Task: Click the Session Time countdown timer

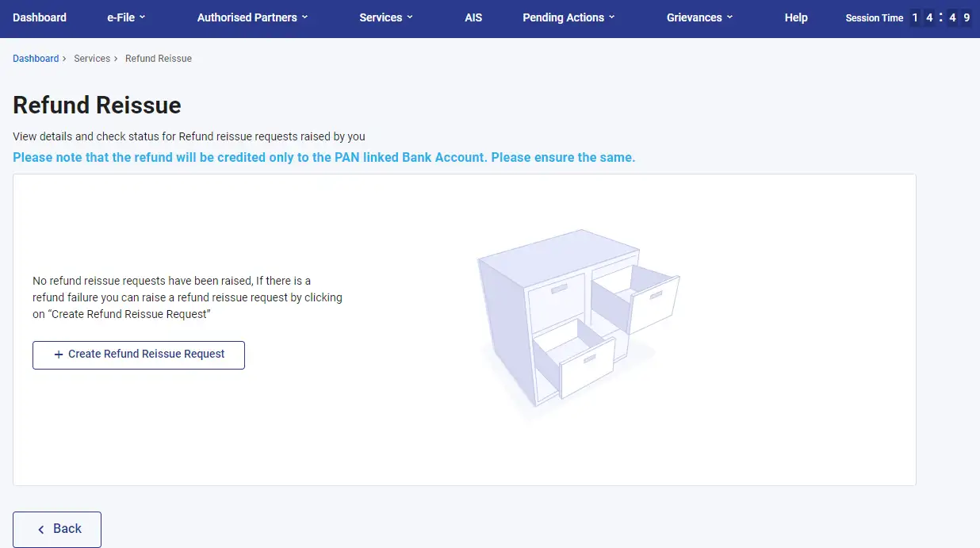Action: [x=940, y=17]
